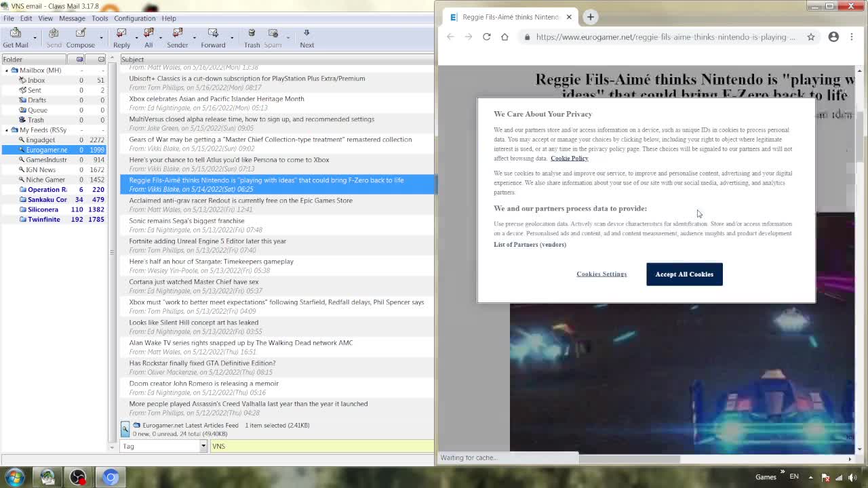Collapse the My Feeds (RSSyl) tree

click(7, 130)
